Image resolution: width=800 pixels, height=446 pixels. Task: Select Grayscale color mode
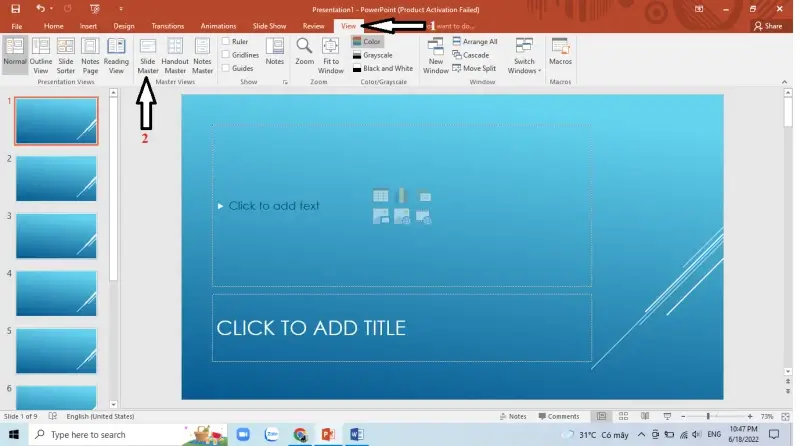point(376,55)
